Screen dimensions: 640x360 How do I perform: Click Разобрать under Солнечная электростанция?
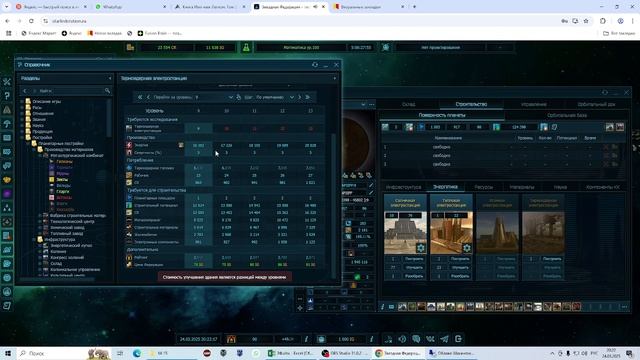pyautogui.click(x=414, y=276)
